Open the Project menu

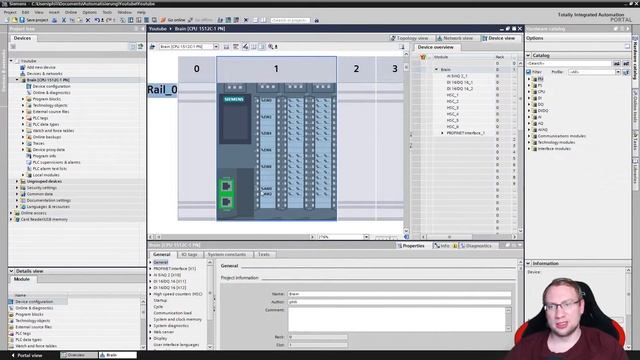(10, 12)
